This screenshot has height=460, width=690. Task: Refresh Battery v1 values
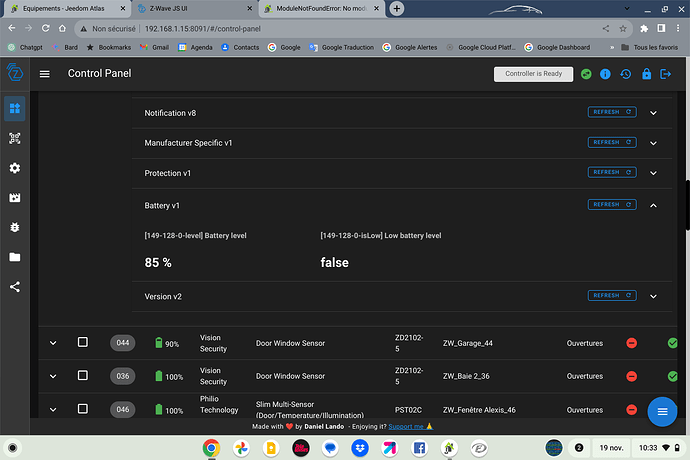(612, 204)
